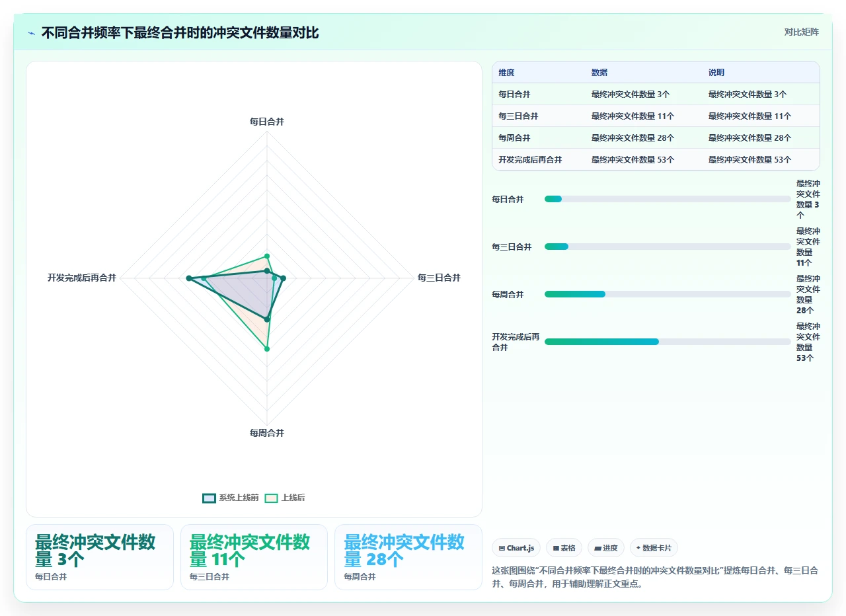Click the 系统上线前 legend color box
The width and height of the screenshot is (846, 616).
click(209, 498)
